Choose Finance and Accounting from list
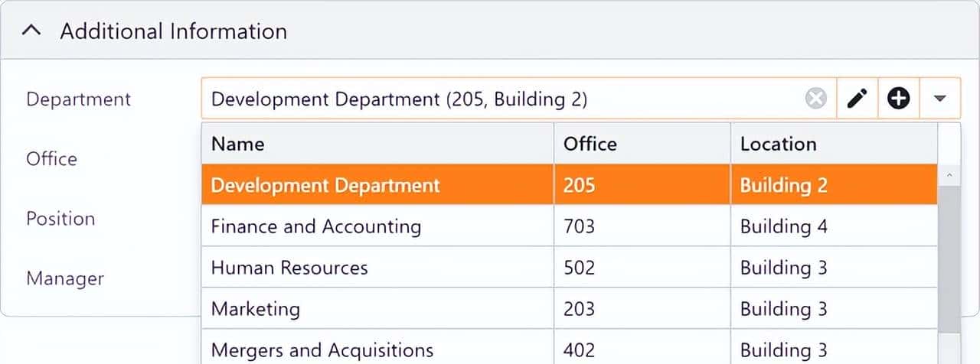The width and height of the screenshot is (980, 364). [x=315, y=226]
